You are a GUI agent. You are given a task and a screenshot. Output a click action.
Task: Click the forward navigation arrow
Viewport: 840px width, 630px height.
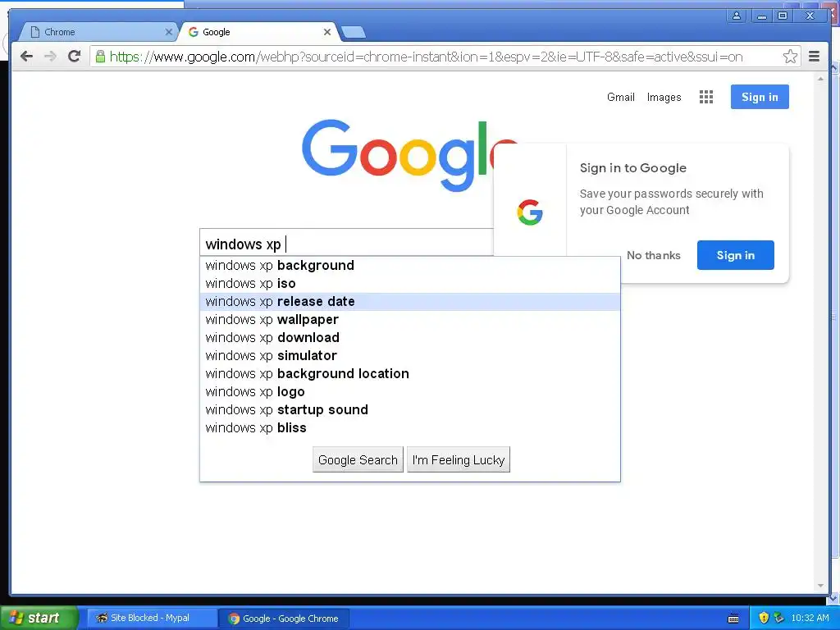coord(50,57)
